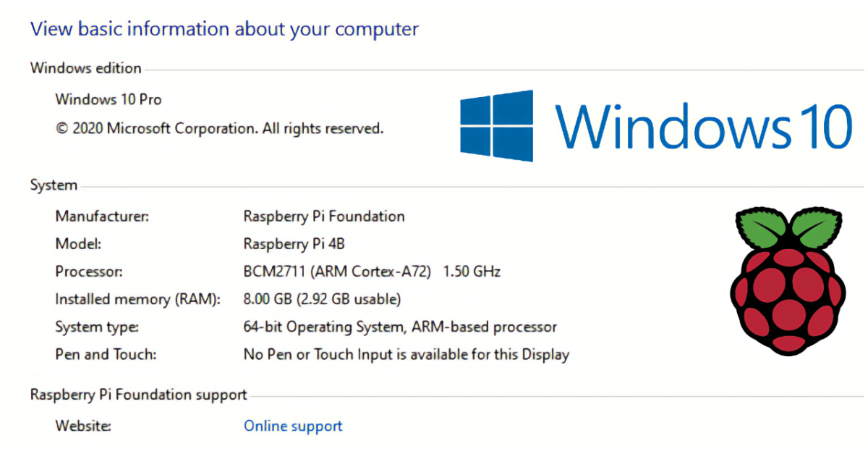Viewport: 868px width, 454px height.
Task: Select the Manufacturer value Raspberry Pi Foundation
Action: (x=323, y=217)
